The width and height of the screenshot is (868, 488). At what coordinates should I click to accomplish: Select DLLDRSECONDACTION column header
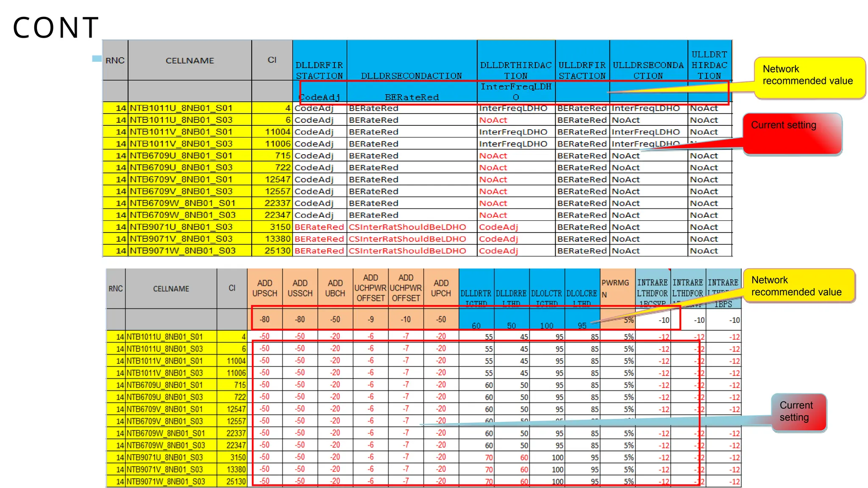pos(412,60)
